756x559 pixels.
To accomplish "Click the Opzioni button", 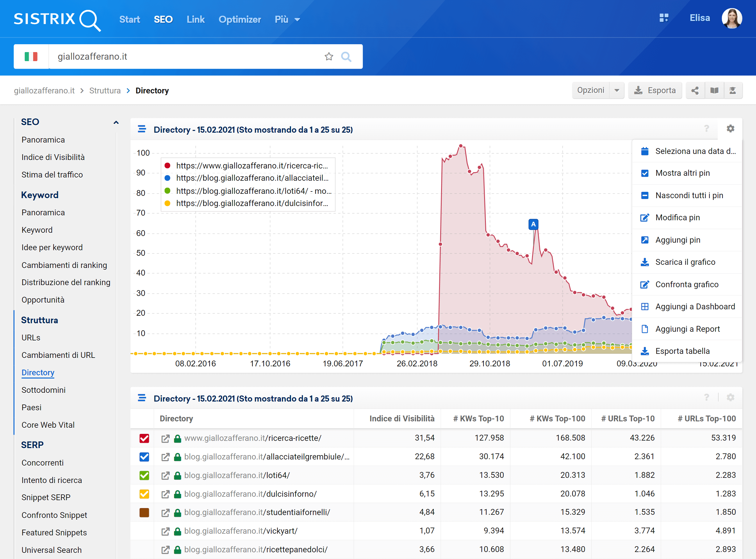I will [590, 90].
